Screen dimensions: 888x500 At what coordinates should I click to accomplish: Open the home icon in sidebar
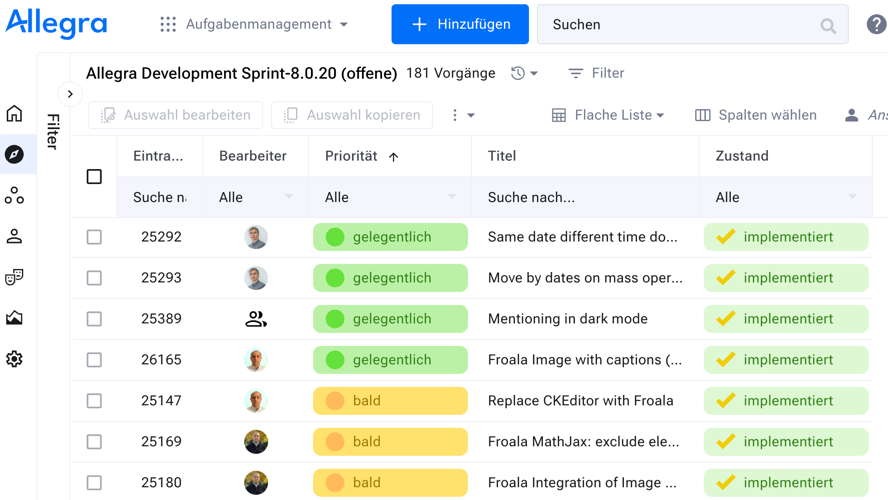(x=14, y=113)
